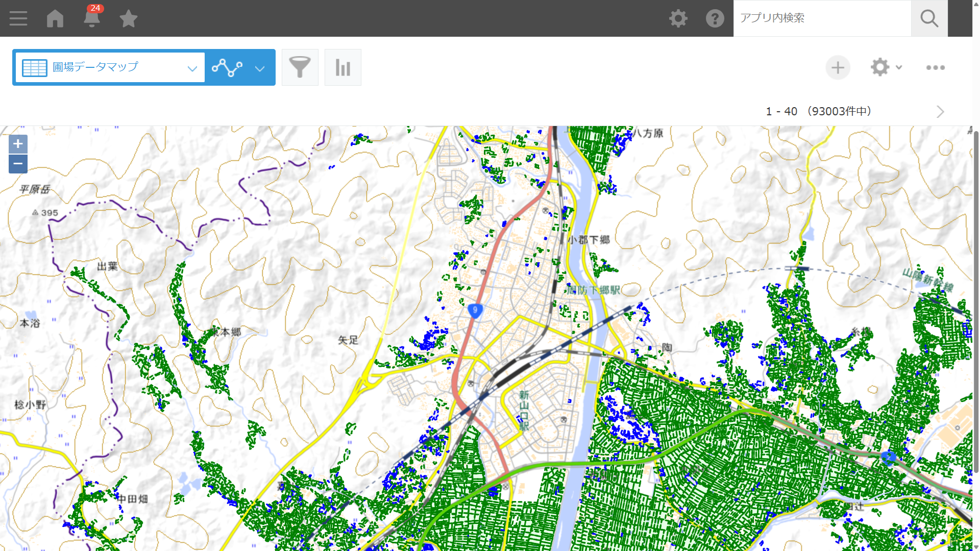Open the help question mark icon
The image size is (980, 551).
pos(715,18)
